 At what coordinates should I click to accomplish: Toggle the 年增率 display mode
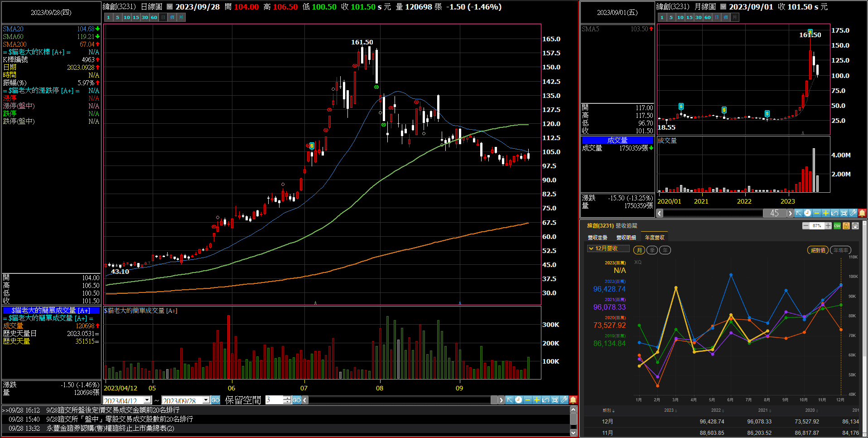840,250
